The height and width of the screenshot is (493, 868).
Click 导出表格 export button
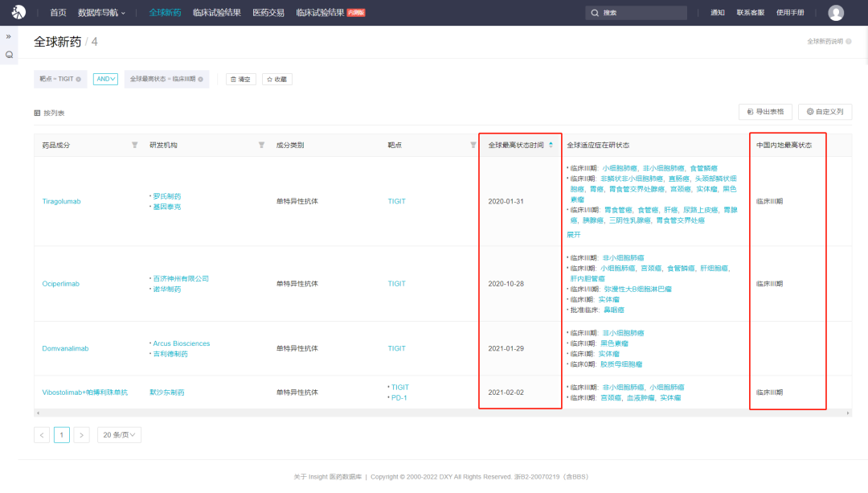pos(765,112)
